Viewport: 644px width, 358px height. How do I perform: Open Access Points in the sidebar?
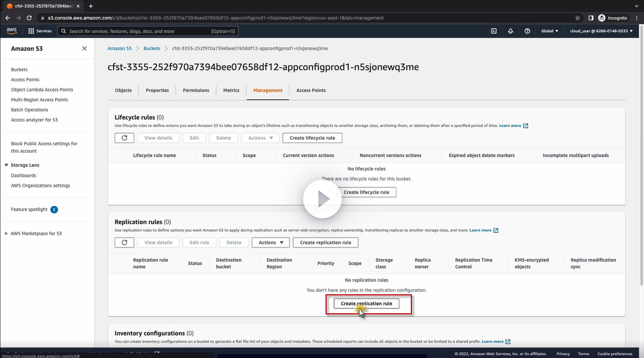tap(25, 80)
